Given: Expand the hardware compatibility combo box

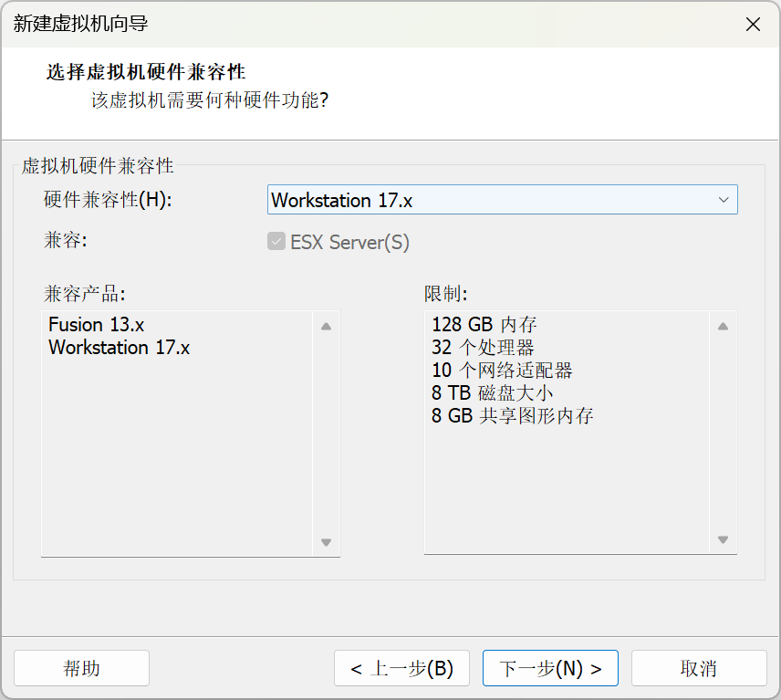Looking at the screenshot, I should point(725,200).
